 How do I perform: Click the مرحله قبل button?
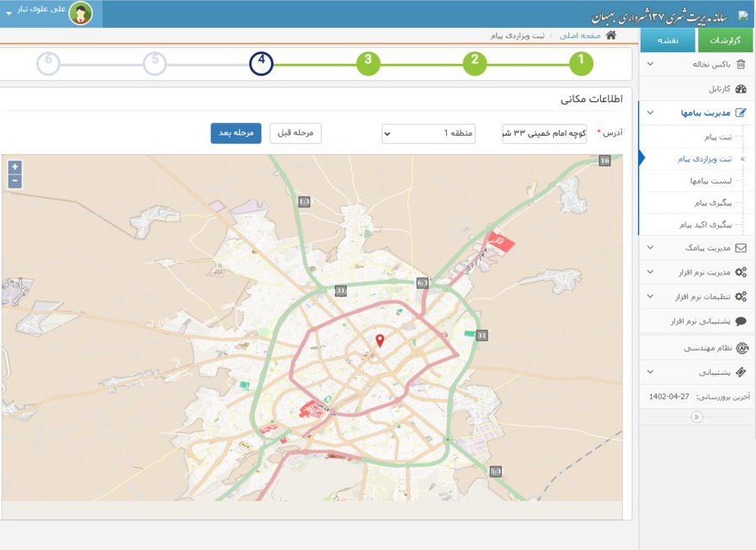[x=295, y=133]
